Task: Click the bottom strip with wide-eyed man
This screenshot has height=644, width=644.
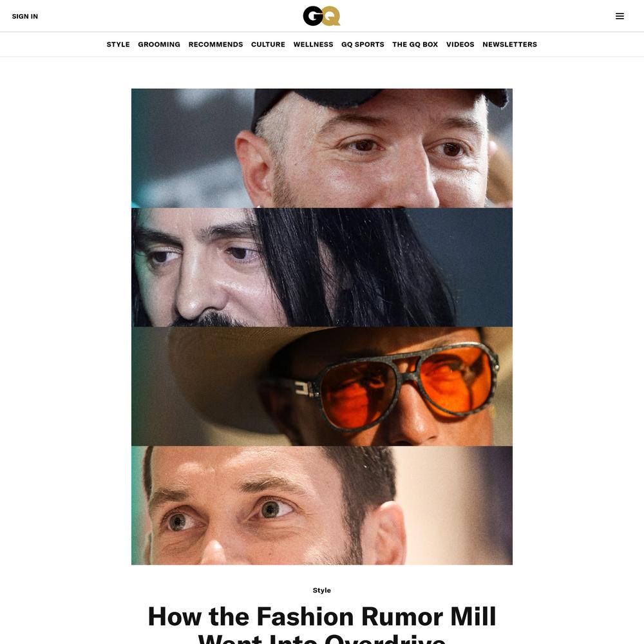Action: pyautogui.click(x=321, y=505)
